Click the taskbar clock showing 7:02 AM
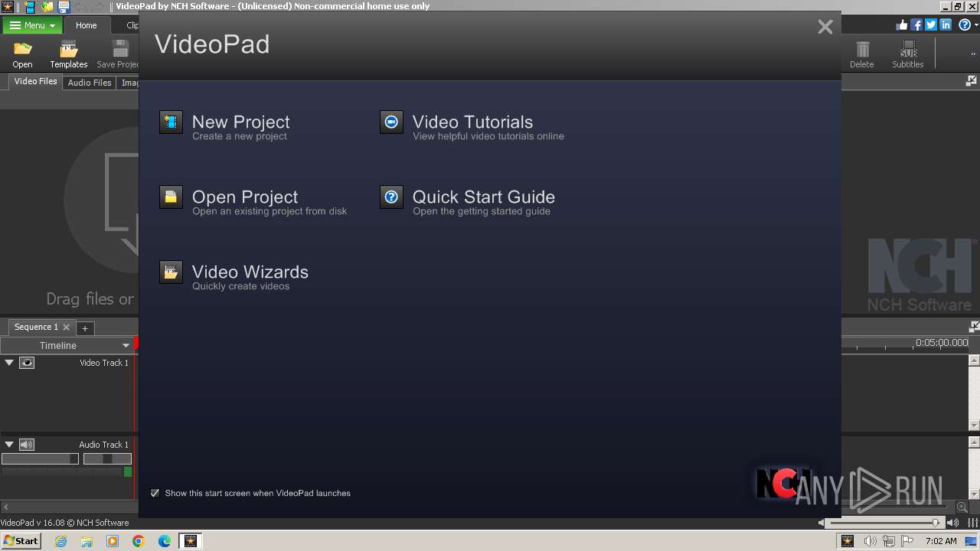980x551 pixels. click(x=941, y=541)
